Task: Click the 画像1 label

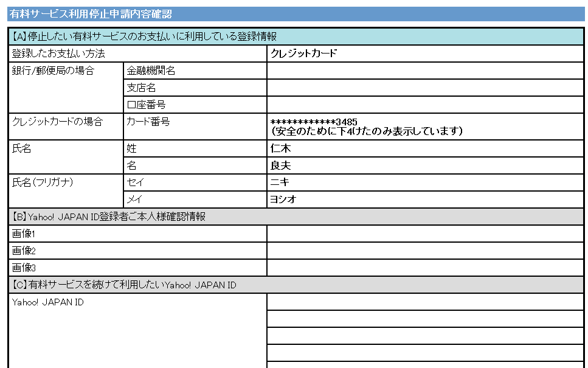Action: pyautogui.click(x=23, y=234)
